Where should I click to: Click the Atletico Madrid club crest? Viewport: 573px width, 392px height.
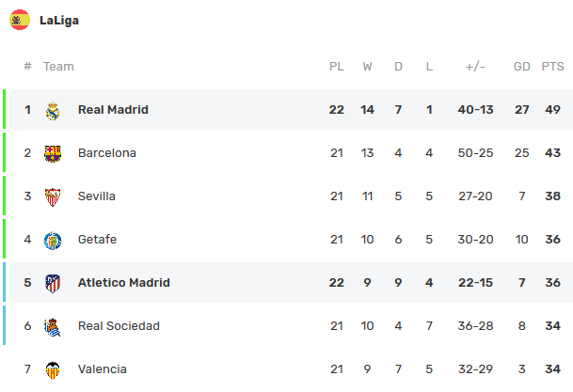point(53,284)
